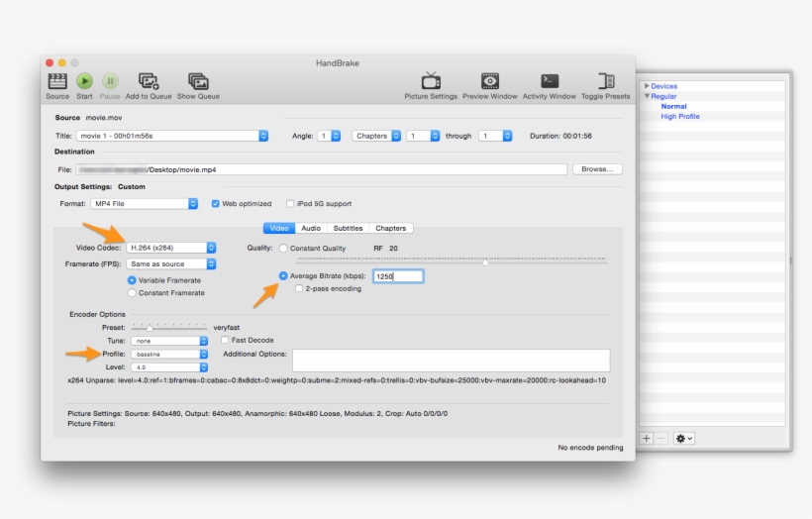The height and width of the screenshot is (519, 812).
Task: Open the Angle dropdown
Action: coord(329,136)
